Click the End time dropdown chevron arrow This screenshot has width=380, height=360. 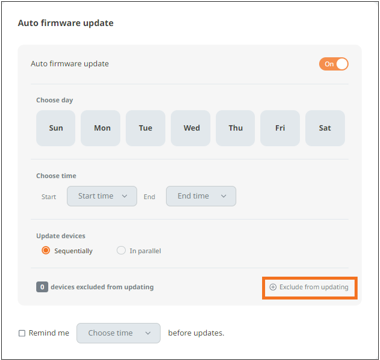pos(224,196)
